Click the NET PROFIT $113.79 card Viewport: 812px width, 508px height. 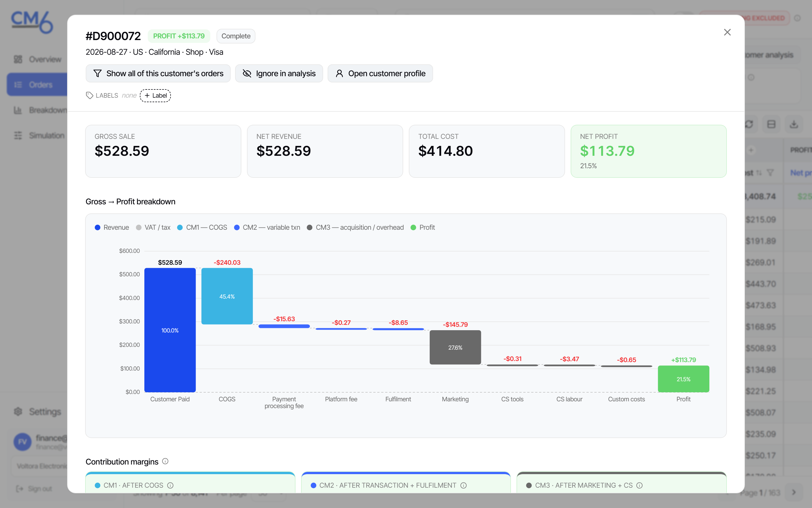[x=648, y=151]
